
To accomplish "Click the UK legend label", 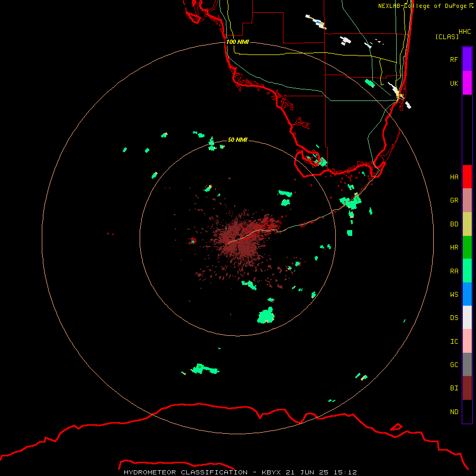I will click(454, 83).
